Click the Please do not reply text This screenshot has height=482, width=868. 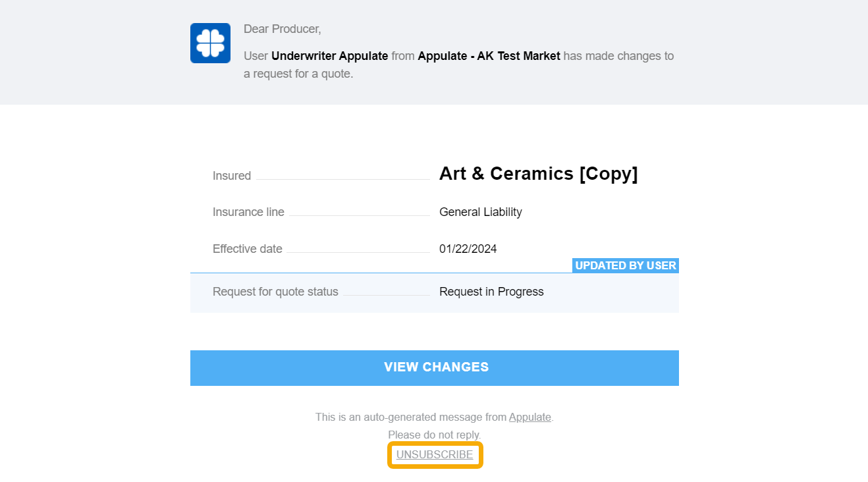pyautogui.click(x=434, y=435)
